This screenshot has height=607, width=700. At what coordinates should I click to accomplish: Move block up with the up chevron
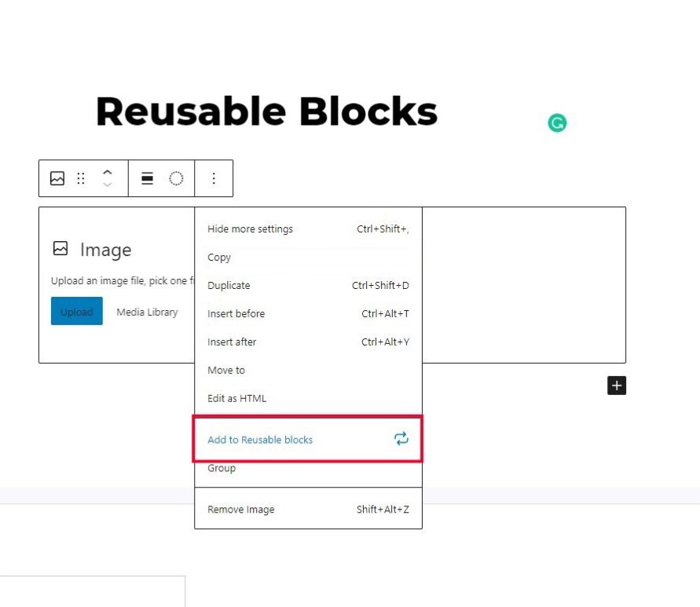click(108, 172)
